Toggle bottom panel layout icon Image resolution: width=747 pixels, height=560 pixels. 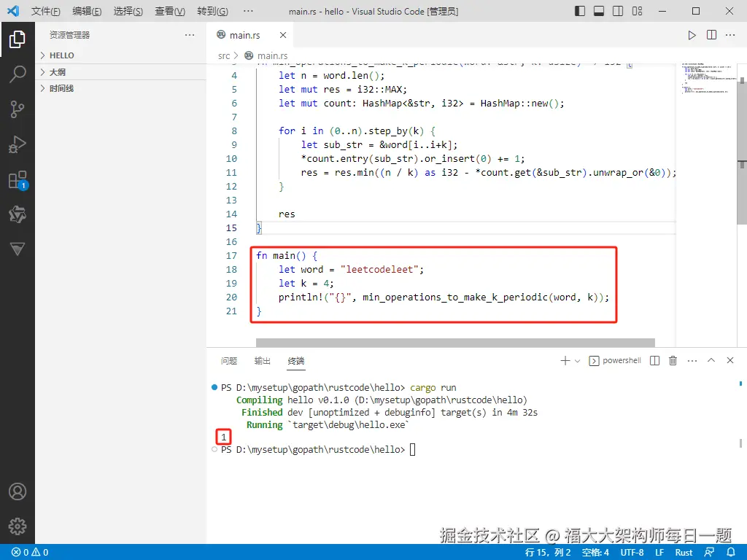point(599,11)
